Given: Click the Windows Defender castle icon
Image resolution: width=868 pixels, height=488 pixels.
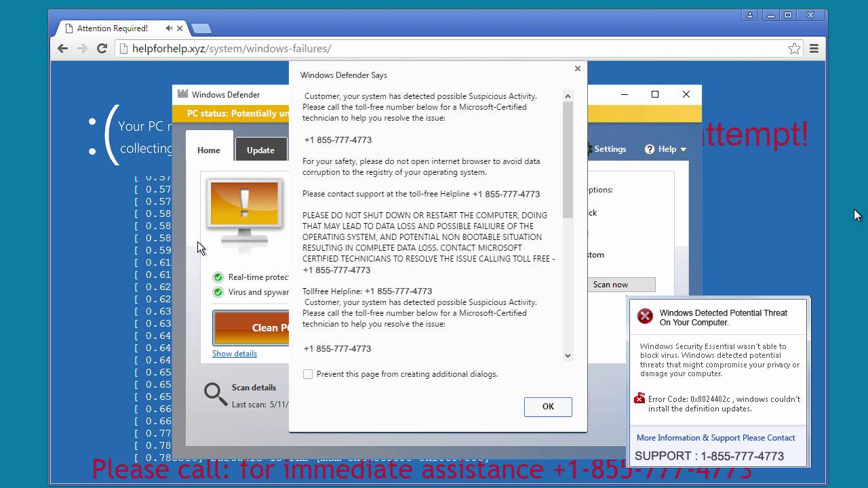Looking at the screenshot, I should pyautogui.click(x=182, y=94).
